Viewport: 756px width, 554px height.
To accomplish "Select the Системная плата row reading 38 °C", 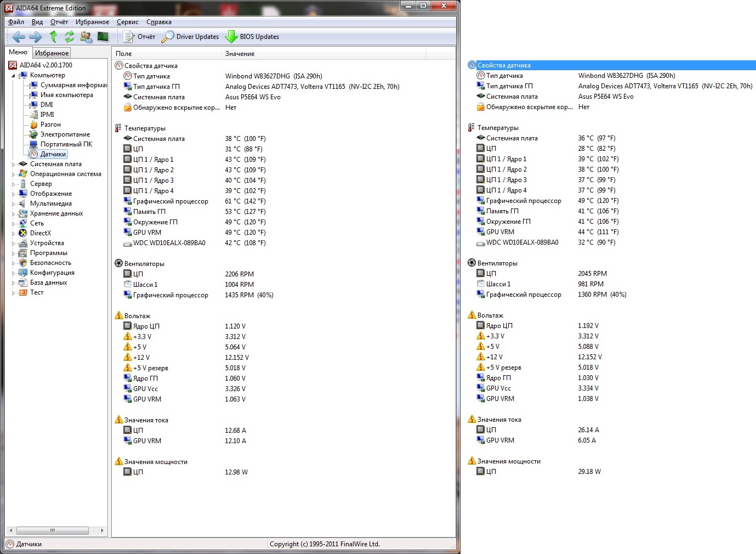I will point(283,139).
